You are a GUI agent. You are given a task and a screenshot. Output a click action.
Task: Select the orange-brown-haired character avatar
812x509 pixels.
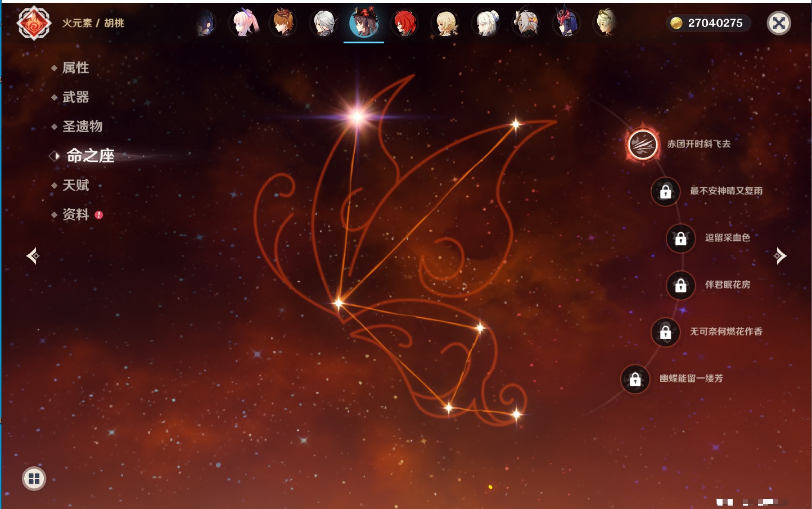(x=283, y=23)
